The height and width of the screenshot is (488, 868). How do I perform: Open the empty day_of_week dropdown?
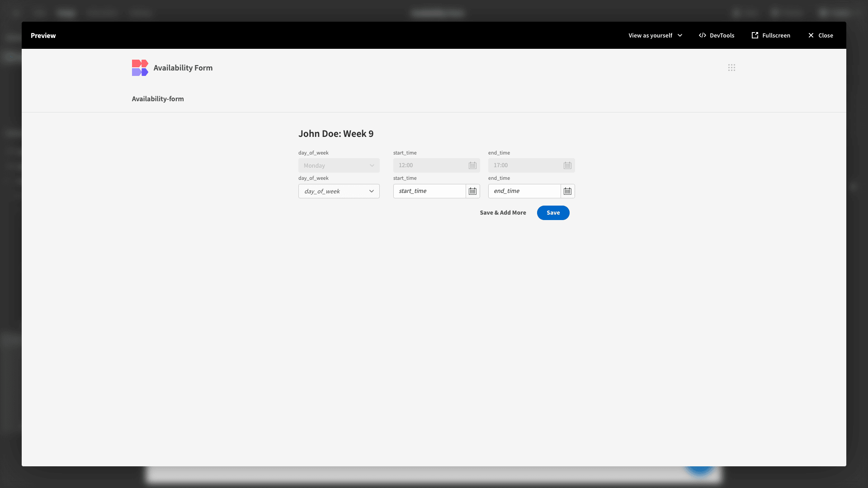tap(339, 191)
